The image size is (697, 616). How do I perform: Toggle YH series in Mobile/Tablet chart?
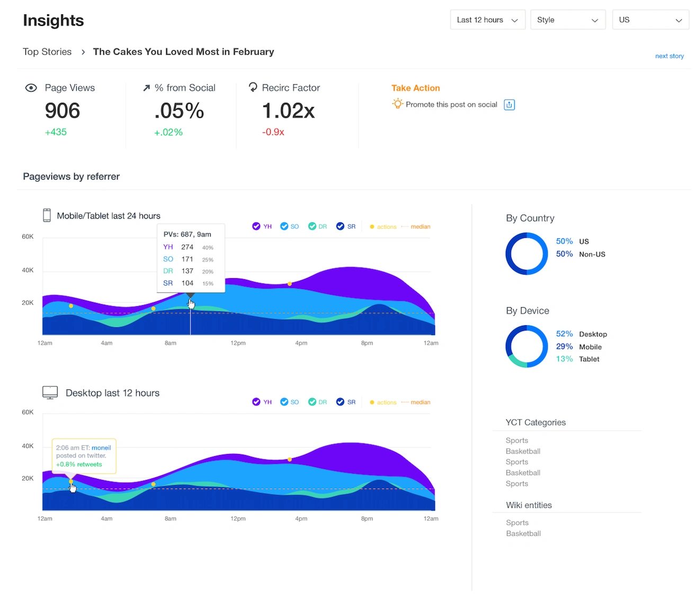coord(256,226)
